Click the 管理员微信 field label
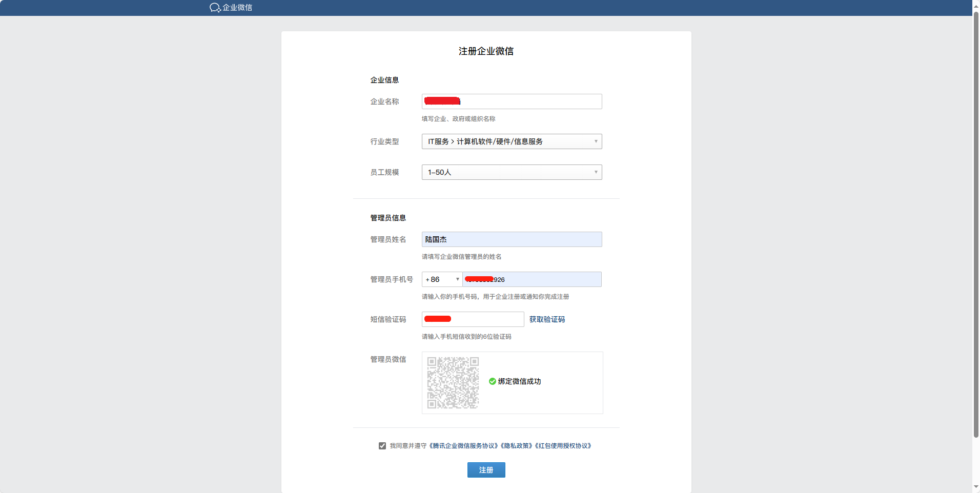The height and width of the screenshot is (493, 980). click(x=388, y=359)
